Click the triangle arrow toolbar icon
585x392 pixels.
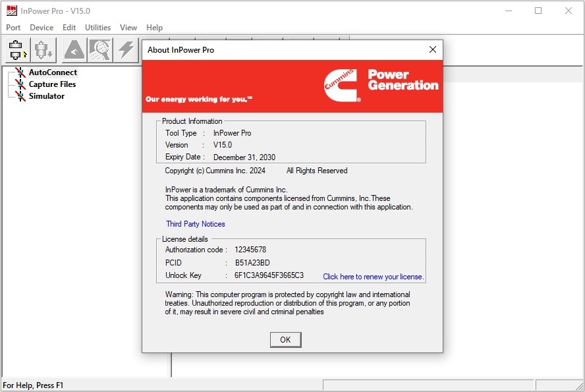pyautogui.click(x=74, y=50)
